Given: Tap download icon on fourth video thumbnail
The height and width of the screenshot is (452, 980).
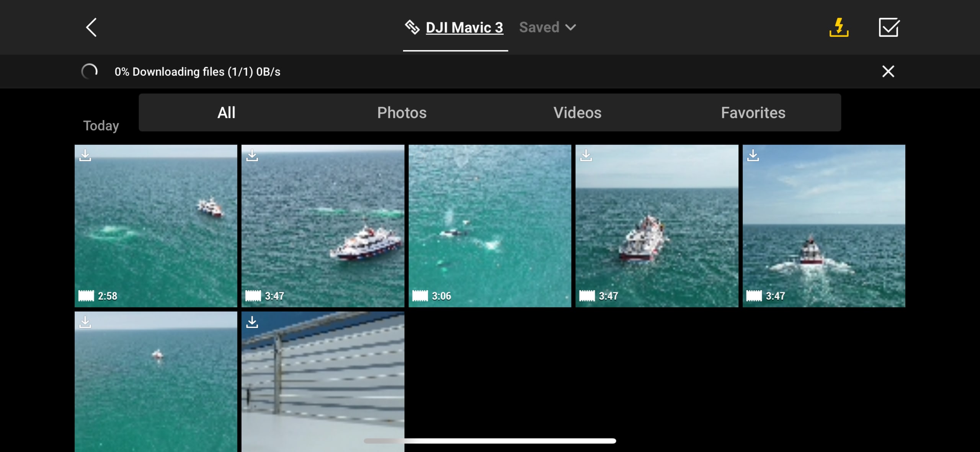Looking at the screenshot, I should [x=586, y=155].
